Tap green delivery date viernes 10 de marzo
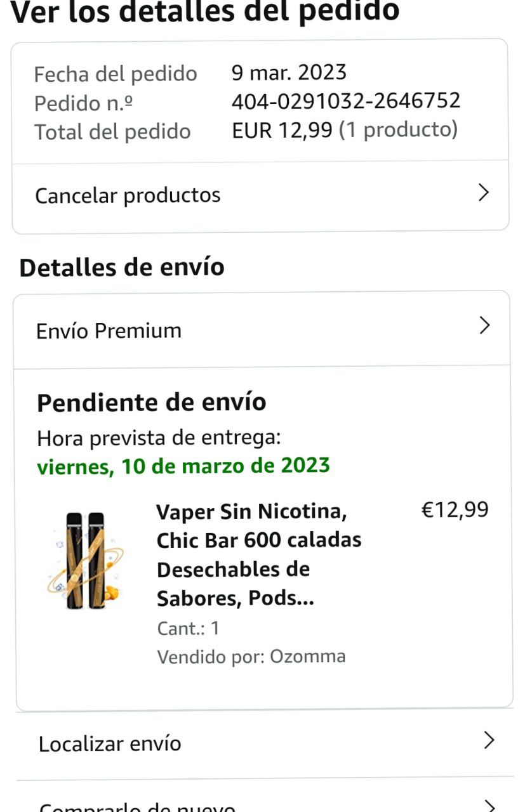This screenshot has height=812, width=525. click(183, 466)
